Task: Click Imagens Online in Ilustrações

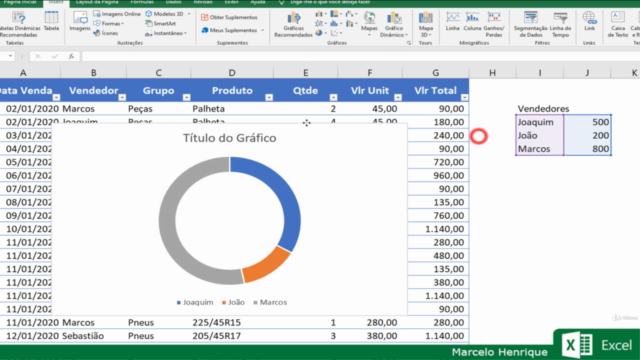Action: [x=117, y=14]
